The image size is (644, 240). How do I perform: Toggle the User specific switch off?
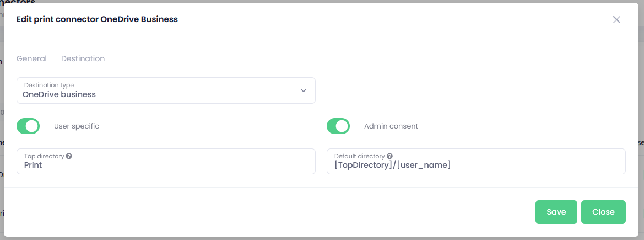coord(28,126)
